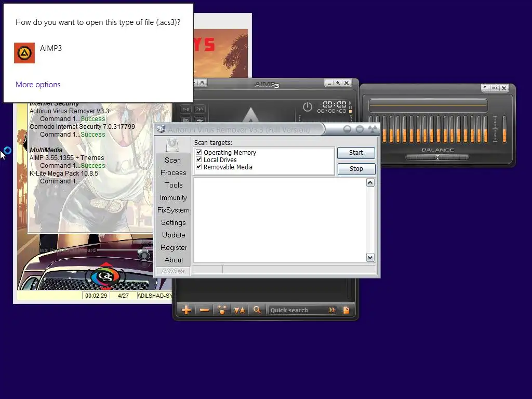This screenshot has width=532, height=399.
Task: Adjust the last equalizer band slider
Action: tap(486, 129)
